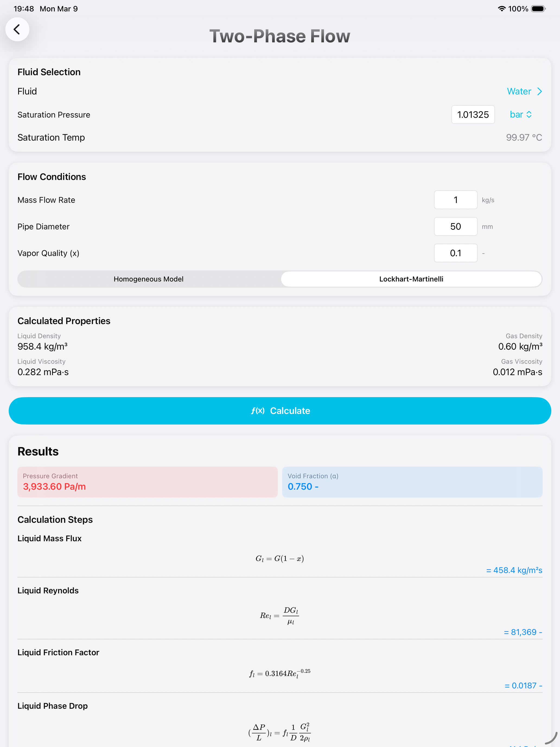Tap the battery status icon
This screenshot has width=560, height=747.
pyautogui.click(x=538, y=9)
